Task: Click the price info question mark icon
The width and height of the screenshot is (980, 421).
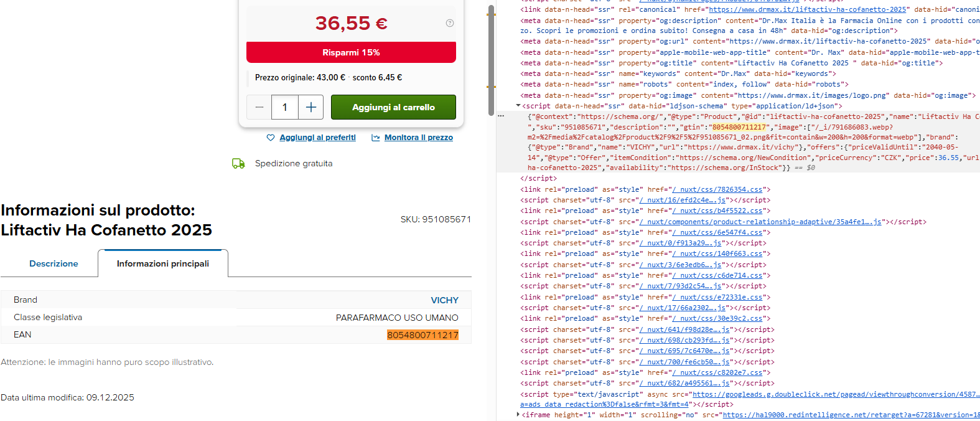Action: pos(450,23)
